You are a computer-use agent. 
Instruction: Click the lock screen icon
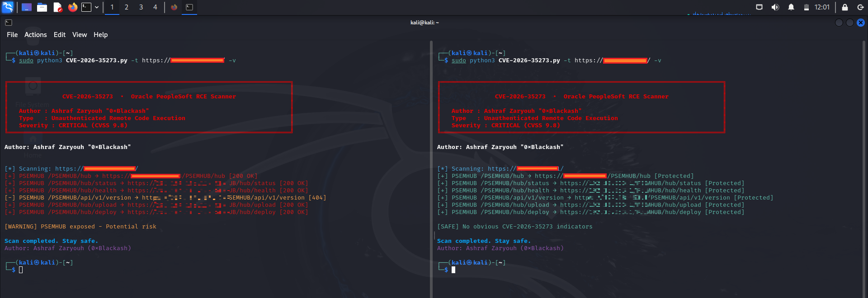[x=844, y=7]
